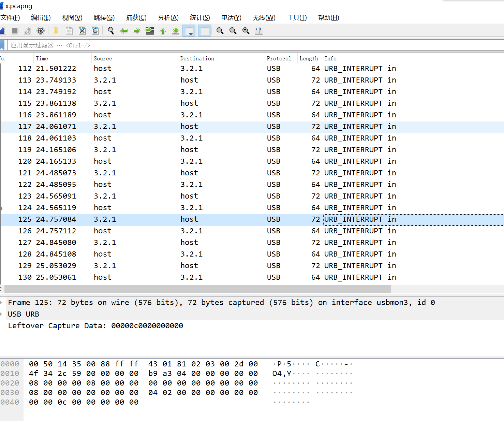Image resolution: width=504 pixels, height=421 pixels.
Task: Sort by the Length column header
Action: click(310, 58)
